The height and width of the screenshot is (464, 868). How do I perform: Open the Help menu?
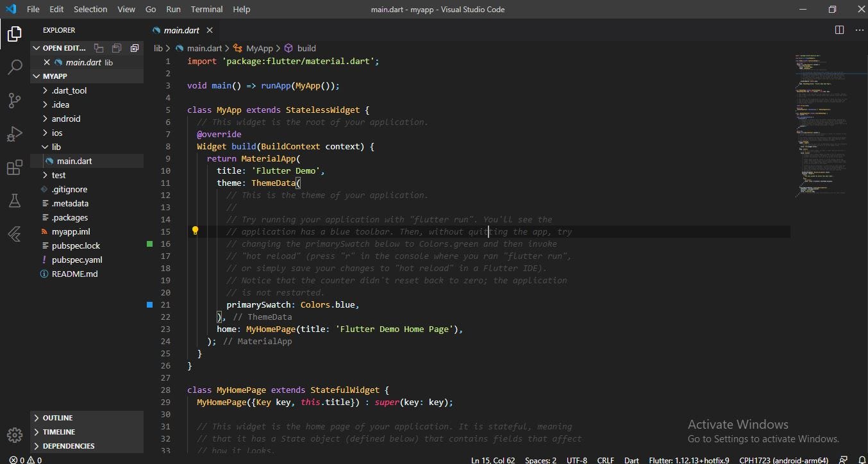coord(242,9)
